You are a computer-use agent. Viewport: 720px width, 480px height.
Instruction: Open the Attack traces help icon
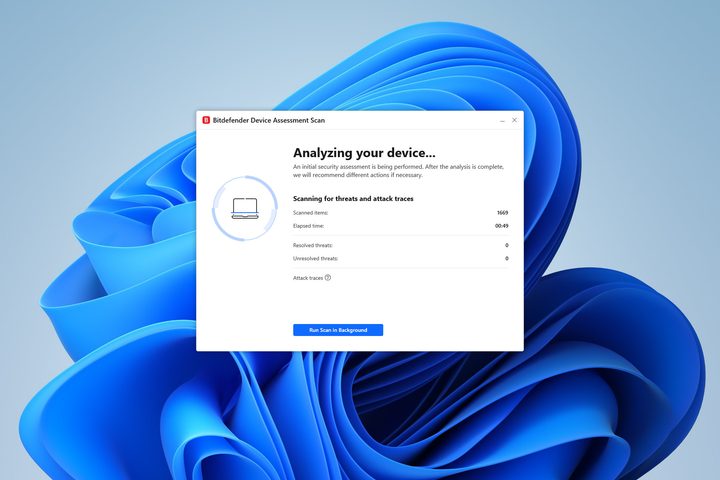pyautogui.click(x=328, y=277)
